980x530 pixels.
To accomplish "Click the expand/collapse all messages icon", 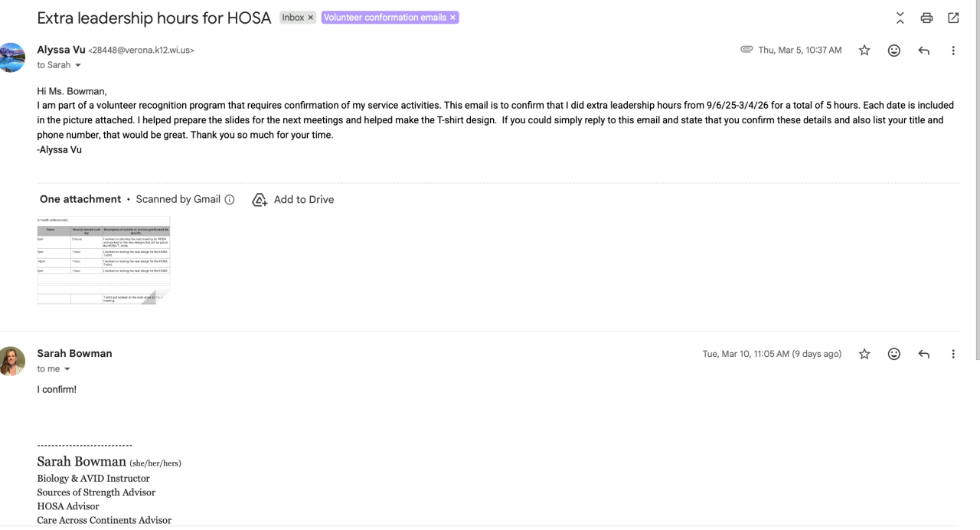I will coord(900,18).
